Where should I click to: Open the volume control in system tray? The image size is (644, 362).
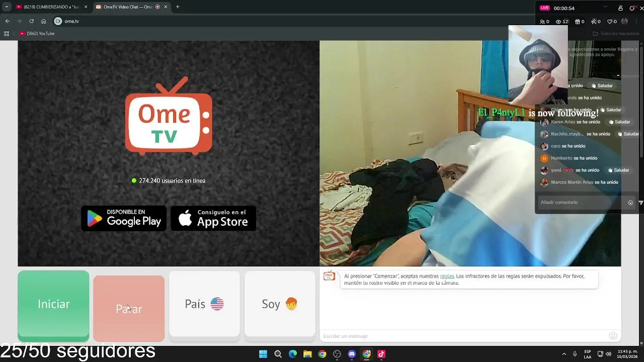tap(608, 354)
